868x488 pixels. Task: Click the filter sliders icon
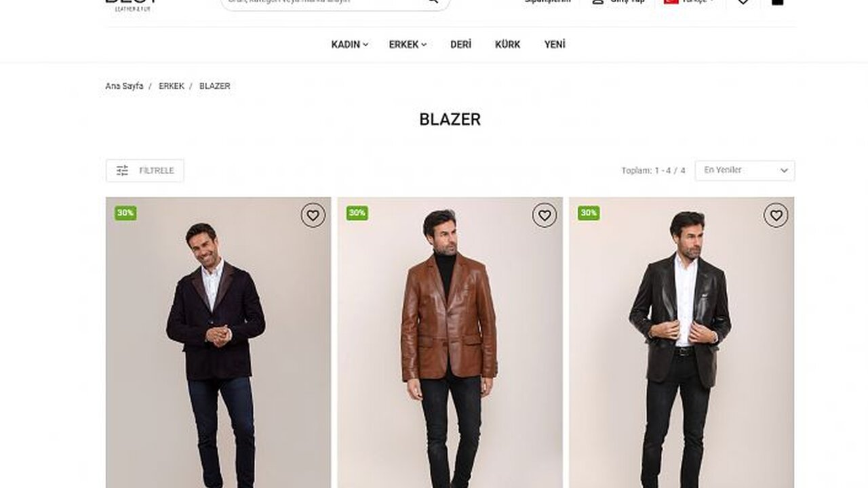122,171
